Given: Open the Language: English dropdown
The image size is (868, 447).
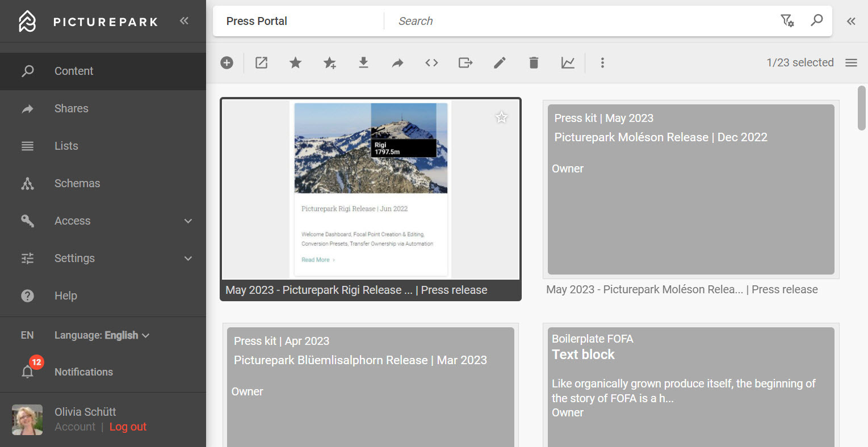Looking at the screenshot, I should (x=102, y=335).
